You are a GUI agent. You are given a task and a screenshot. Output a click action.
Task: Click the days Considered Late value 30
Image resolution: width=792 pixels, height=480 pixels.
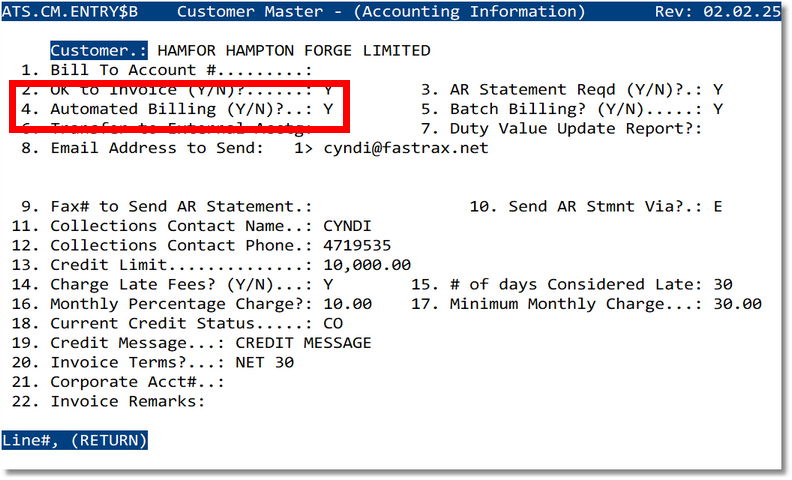[722, 285]
